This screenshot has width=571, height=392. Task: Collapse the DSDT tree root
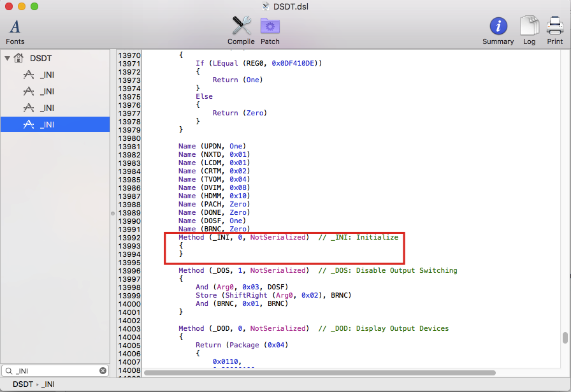click(7, 58)
